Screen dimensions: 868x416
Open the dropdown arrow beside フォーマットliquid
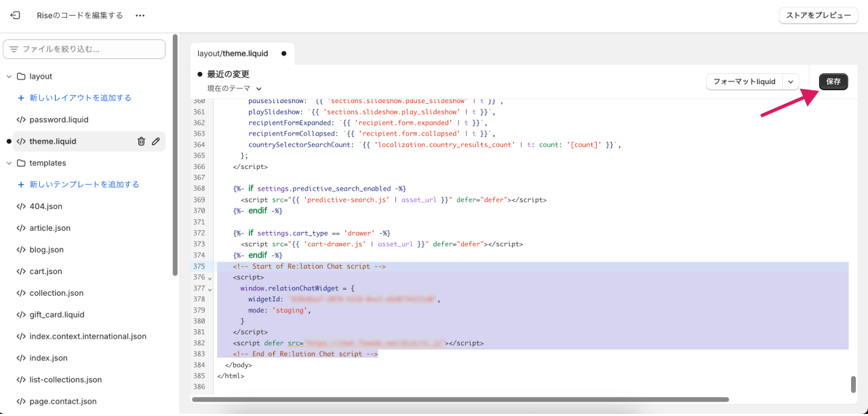click(x=791, y=81)
